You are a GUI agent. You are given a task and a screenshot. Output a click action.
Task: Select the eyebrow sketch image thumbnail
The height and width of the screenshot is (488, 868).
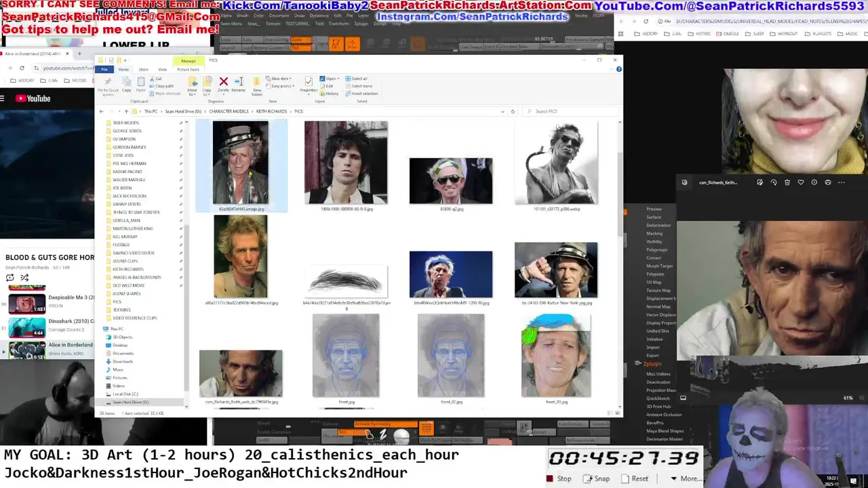pyautogui.click(x=346, y=280)
